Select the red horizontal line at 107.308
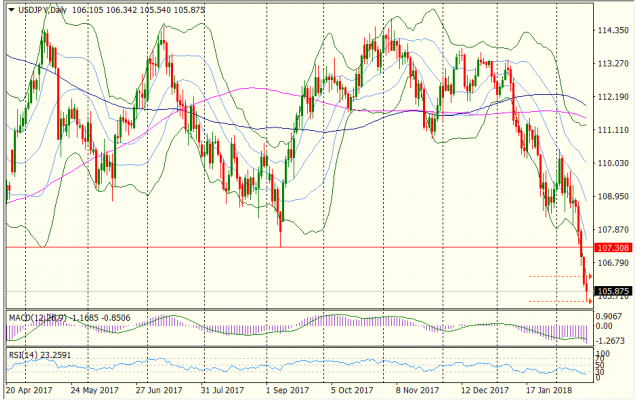 300,246
